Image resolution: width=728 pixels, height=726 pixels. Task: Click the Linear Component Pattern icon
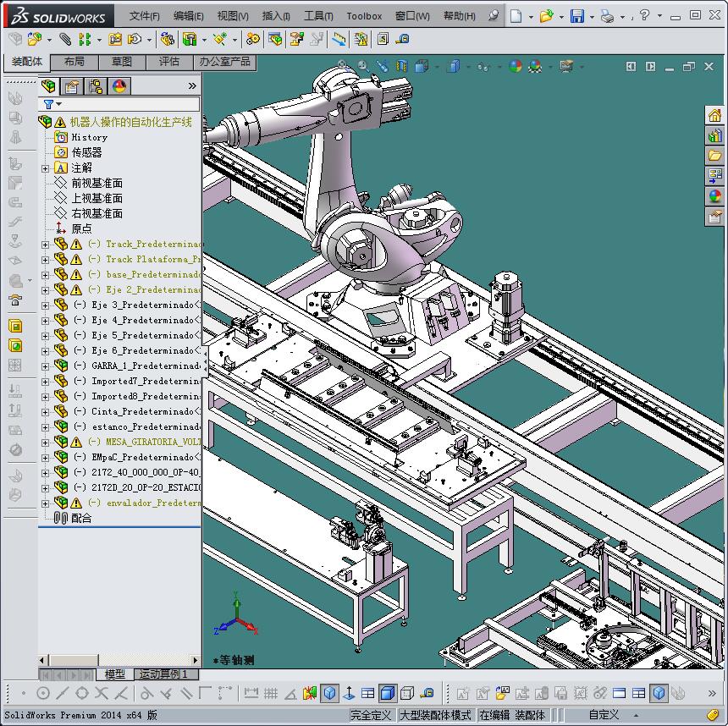[85, 40]
